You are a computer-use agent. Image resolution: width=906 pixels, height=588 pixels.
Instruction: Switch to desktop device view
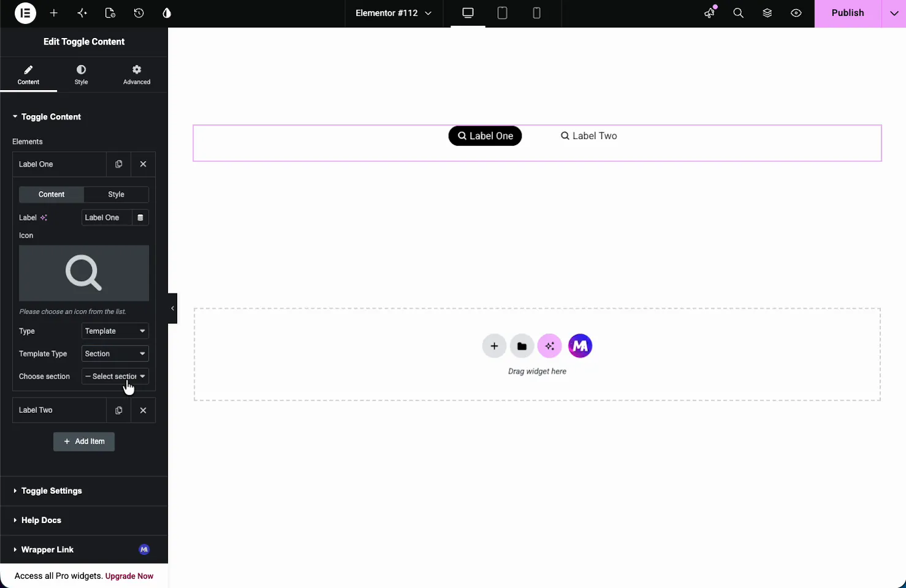pyautogui.click(x=468, y=13)
